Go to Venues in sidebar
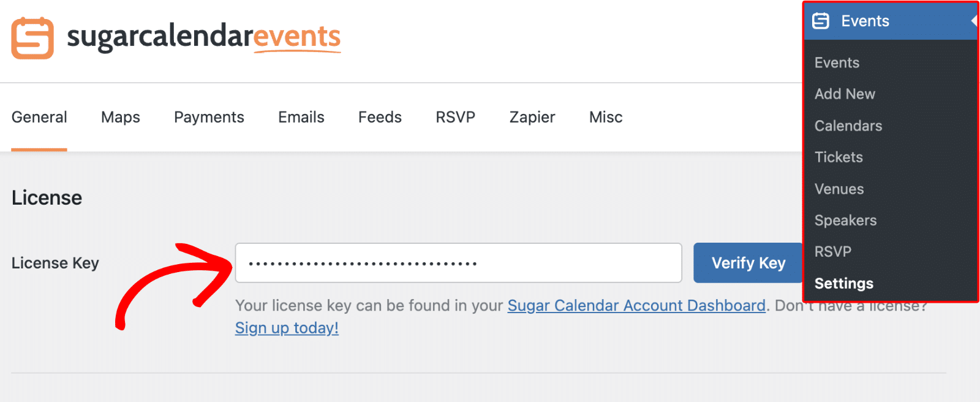 (839, 189)
